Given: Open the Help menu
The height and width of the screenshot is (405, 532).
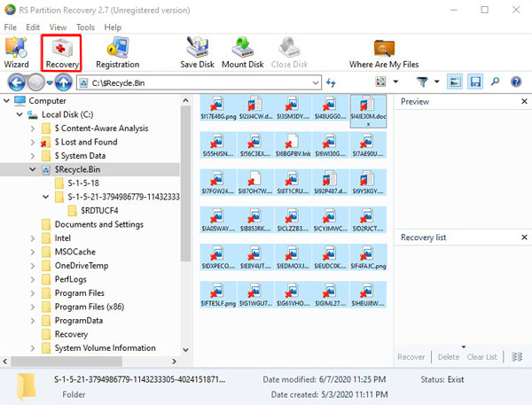Looking at the screenshot, I should coord(113,27).
